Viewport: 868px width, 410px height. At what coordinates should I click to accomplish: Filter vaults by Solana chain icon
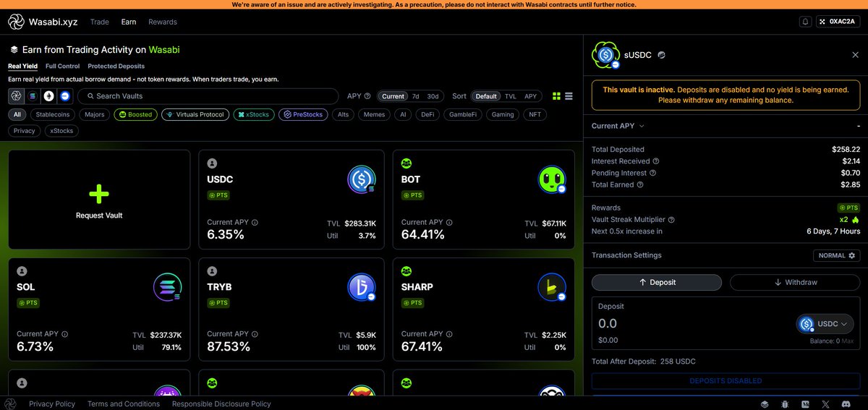coord(33,95)
